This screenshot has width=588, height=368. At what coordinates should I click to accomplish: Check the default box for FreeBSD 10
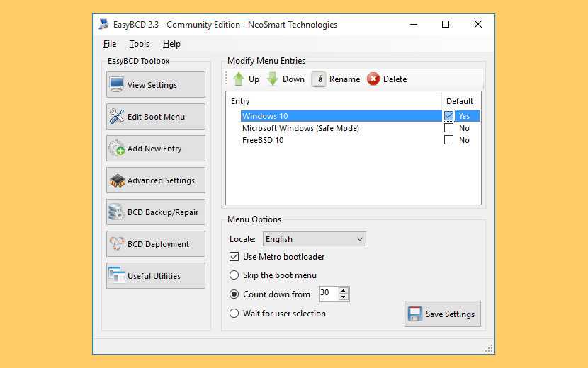click(x=448, y=140)
